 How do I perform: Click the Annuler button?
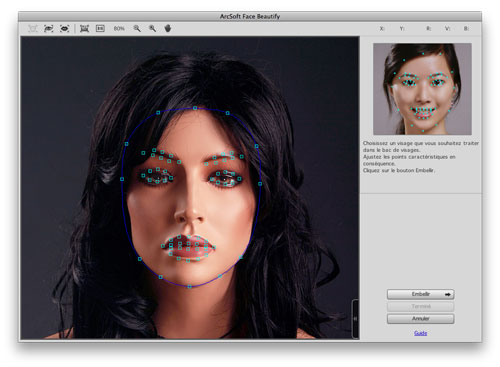(x=420, y=319)
